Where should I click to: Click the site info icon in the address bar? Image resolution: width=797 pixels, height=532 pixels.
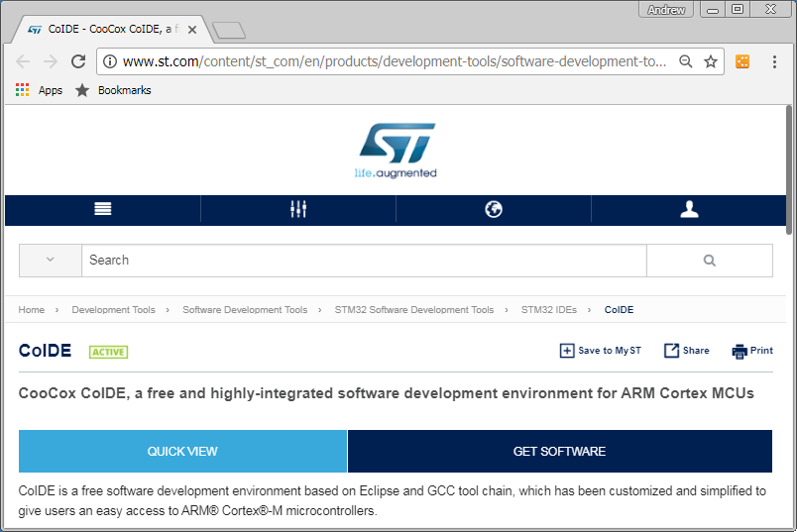110,61
